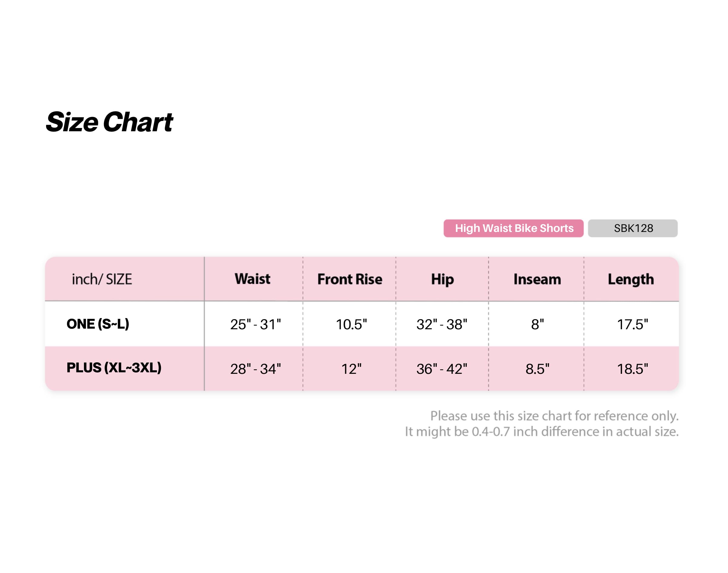
Task: Select the 12" plus front rise value
Action: pyautogui.click(x=351, y=369)
